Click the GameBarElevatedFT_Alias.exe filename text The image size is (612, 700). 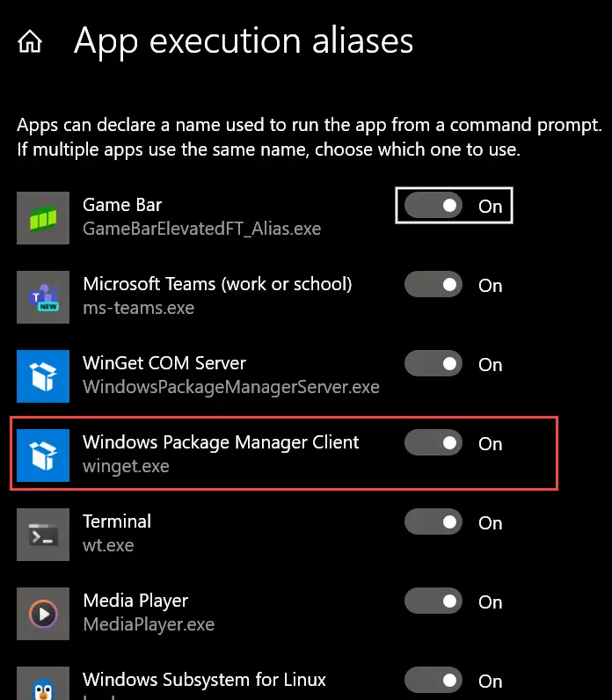[x=201, y=229]
